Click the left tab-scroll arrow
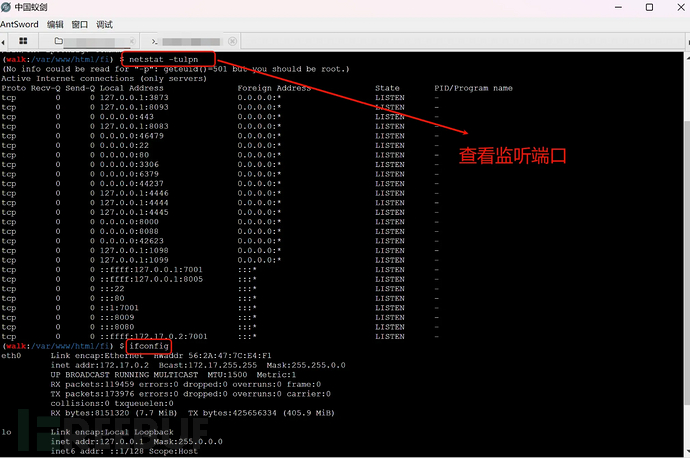 pos(3,42)
